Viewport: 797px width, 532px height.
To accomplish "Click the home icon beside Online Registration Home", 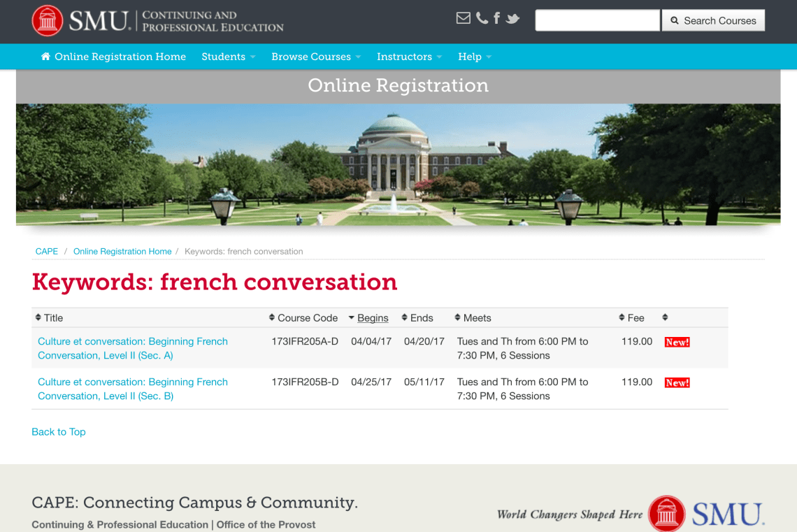I will point(45,57).
